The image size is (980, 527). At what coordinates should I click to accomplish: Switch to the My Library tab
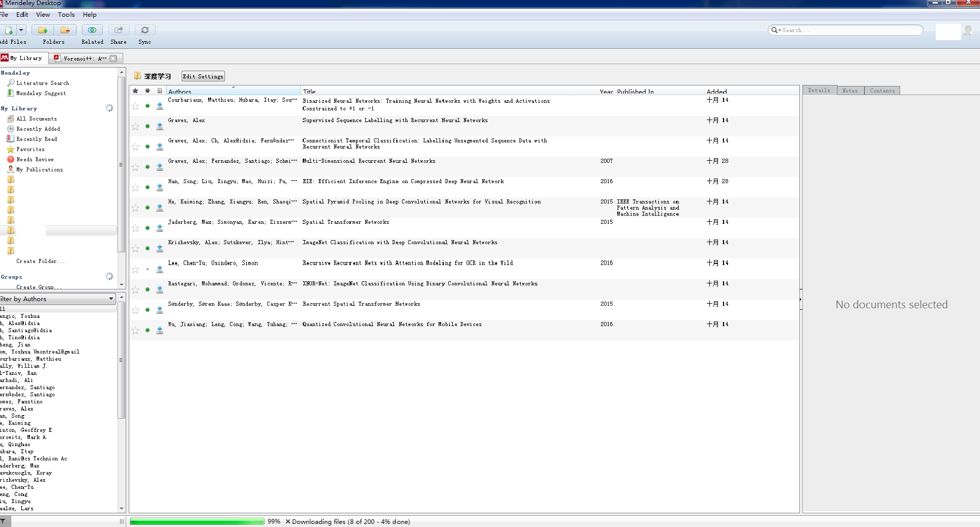click(24, 58)
